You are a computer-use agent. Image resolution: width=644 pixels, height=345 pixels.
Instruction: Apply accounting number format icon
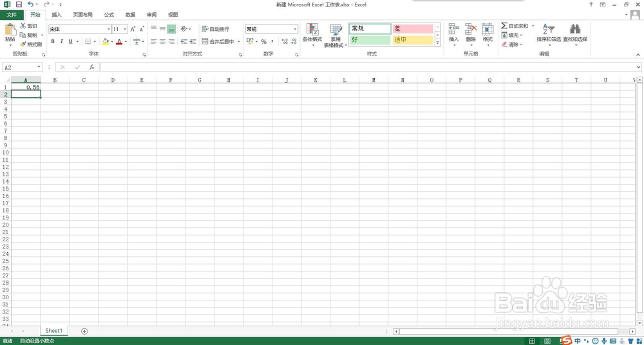pyautogui.click(x=250, y=41)
